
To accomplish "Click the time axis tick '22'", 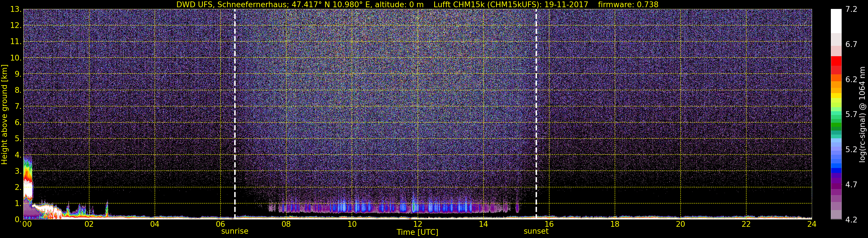I will point(746,224).
